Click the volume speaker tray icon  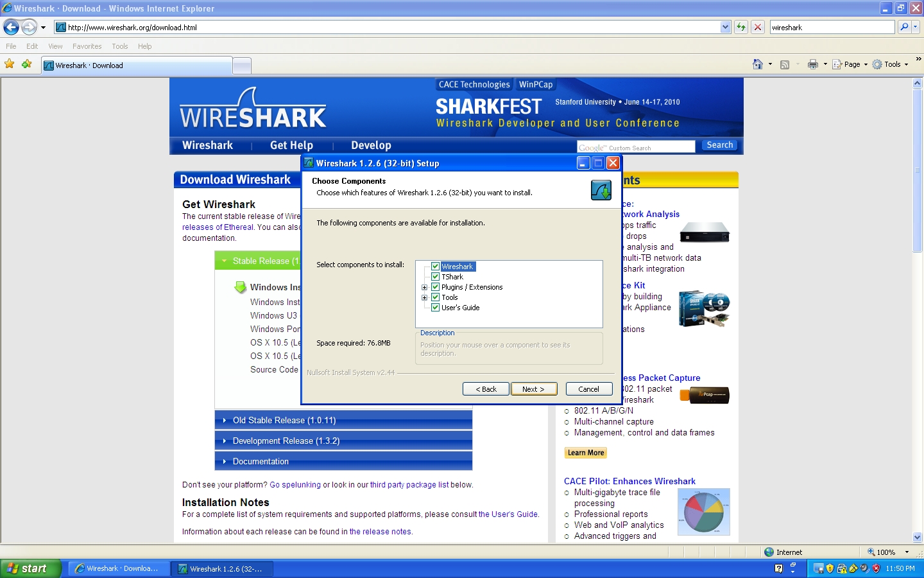coord(864,568)
